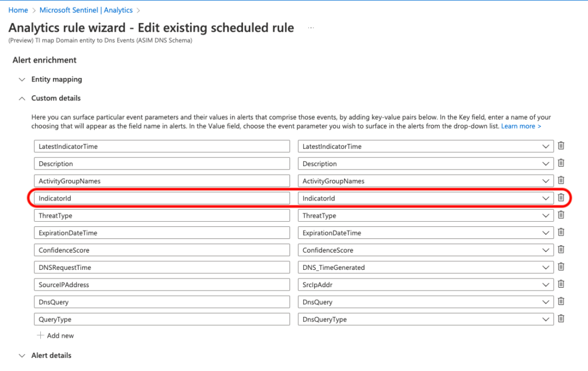
Task: Delete the DNSRequestTime custom detail row
Action: tap(561, 266)
